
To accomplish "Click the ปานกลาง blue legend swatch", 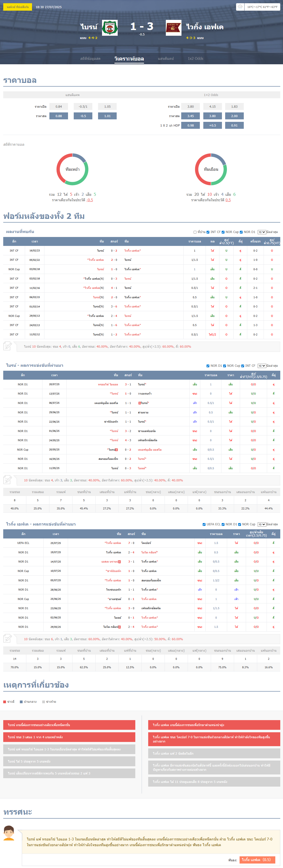I will coord(21,702).
